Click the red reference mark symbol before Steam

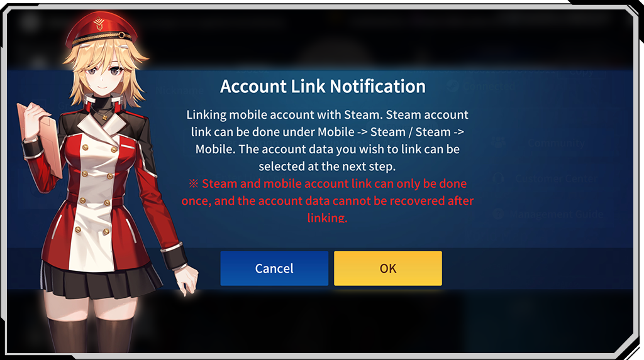pyautogui.click(x=194, y=183)
